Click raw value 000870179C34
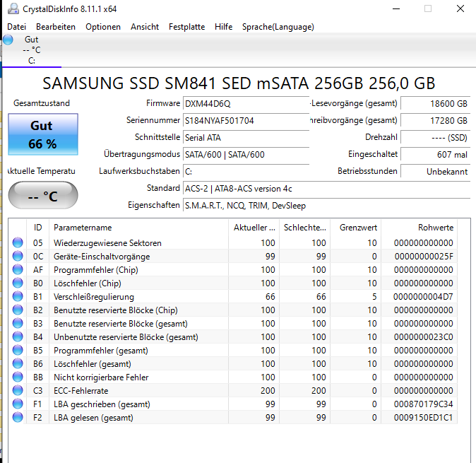This screenshot has width=476, height=463. (423, 404)
